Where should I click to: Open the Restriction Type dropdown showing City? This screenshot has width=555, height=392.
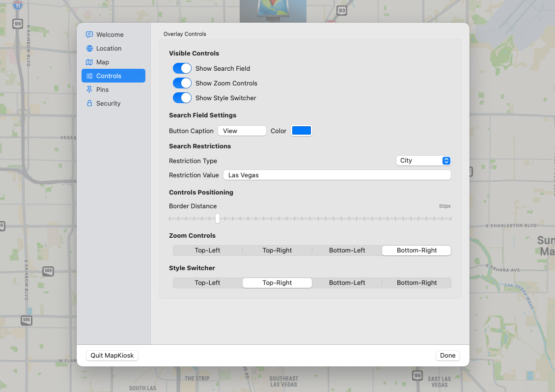pos(423,161)
